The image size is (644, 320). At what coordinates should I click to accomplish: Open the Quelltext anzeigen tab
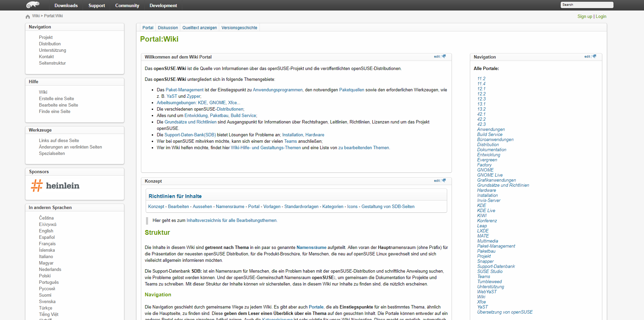tap(200, 28)
